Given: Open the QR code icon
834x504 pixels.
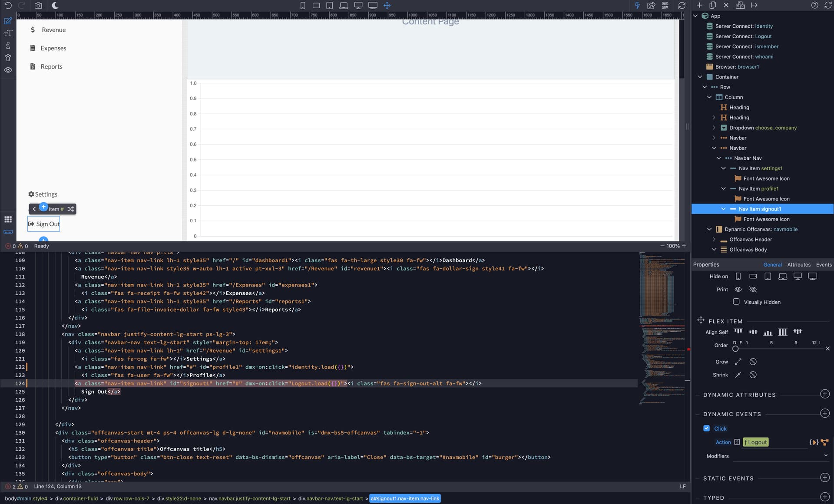Looking at the screenshot, I should (x=665, y=5).
